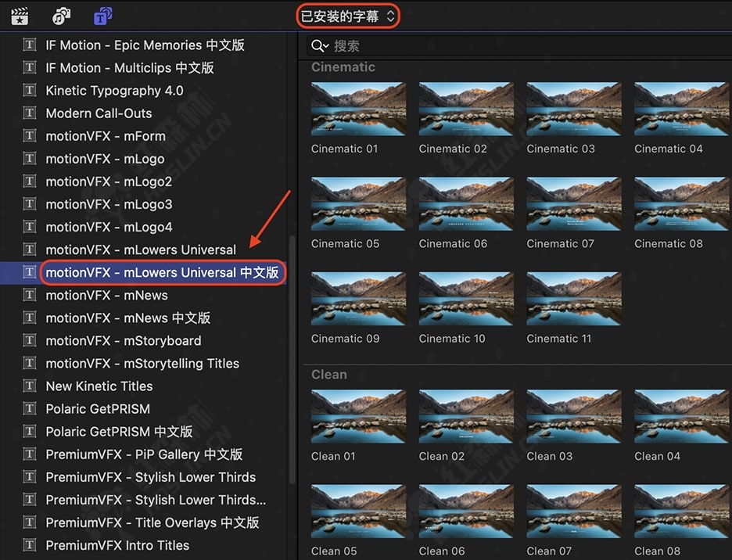Screen dimensions: 732x560
Task: Click the title icon beside PremiumVFX - Title Overlays 中文版
Action: [30, 522]
